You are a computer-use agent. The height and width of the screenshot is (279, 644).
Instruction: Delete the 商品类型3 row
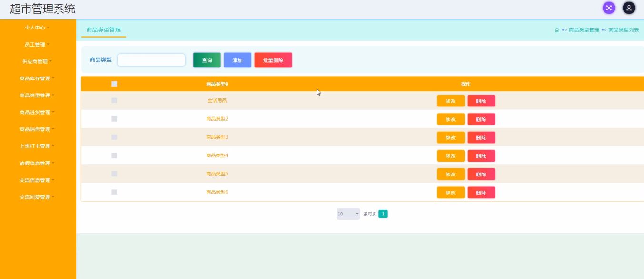pyautogui.click(x=481, y=137)
